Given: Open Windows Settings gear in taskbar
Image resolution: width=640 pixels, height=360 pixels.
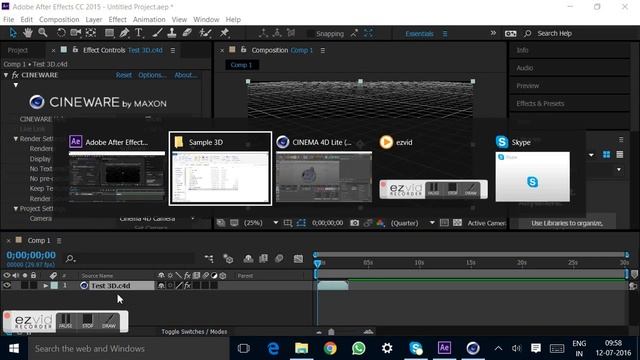Looking at the screenshot, I should click(x=387, y=348).
